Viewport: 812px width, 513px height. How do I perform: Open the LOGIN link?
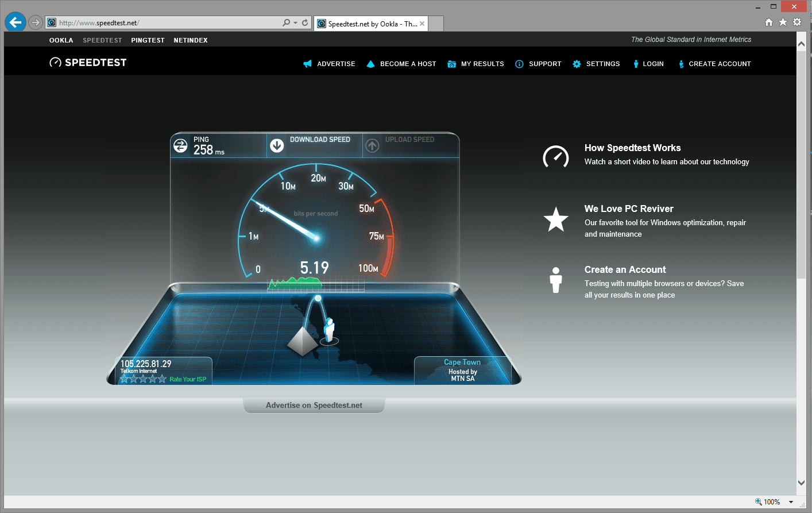[x=653, y=64]
